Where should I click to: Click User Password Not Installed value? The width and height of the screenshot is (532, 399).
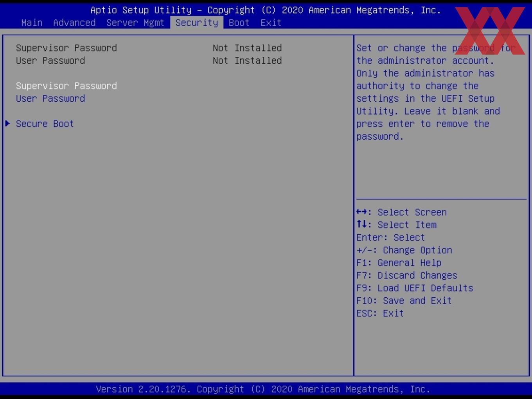(247, 61)
